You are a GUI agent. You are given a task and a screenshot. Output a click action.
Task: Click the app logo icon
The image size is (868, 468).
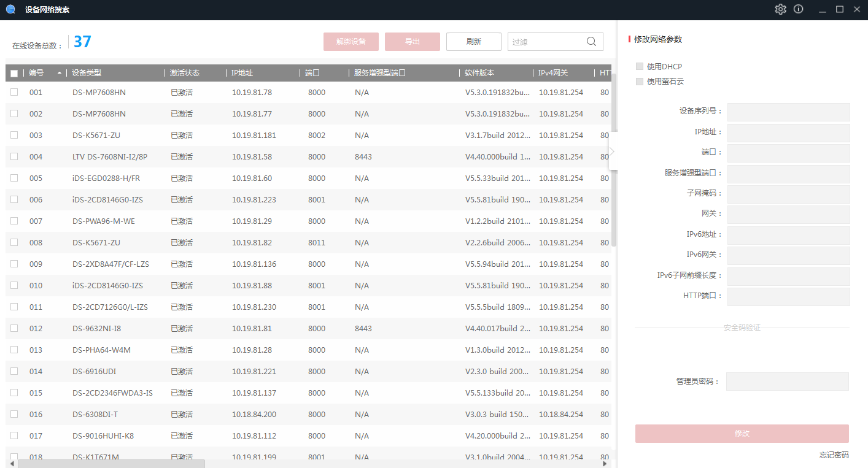click(10, 9)
